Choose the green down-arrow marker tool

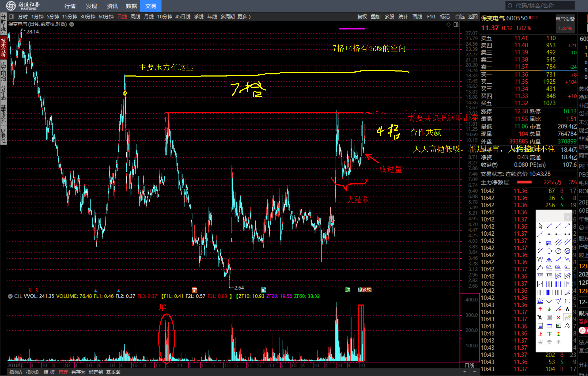pos(549,309)
